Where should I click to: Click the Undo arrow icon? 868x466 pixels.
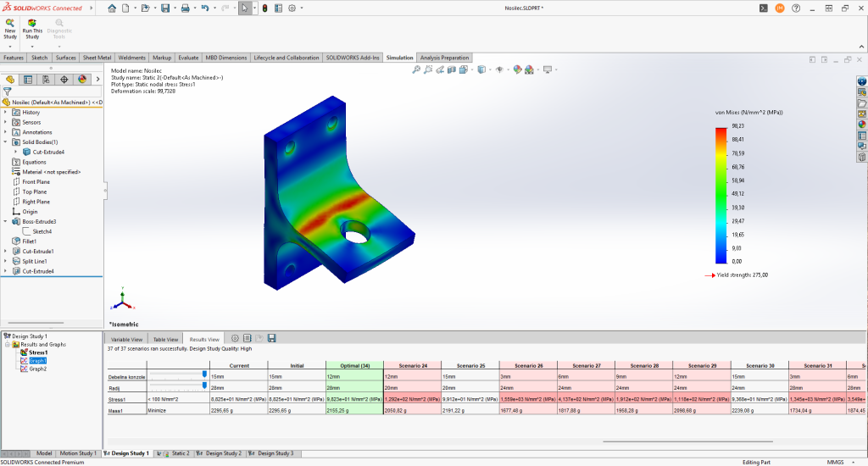pos(205,8)
